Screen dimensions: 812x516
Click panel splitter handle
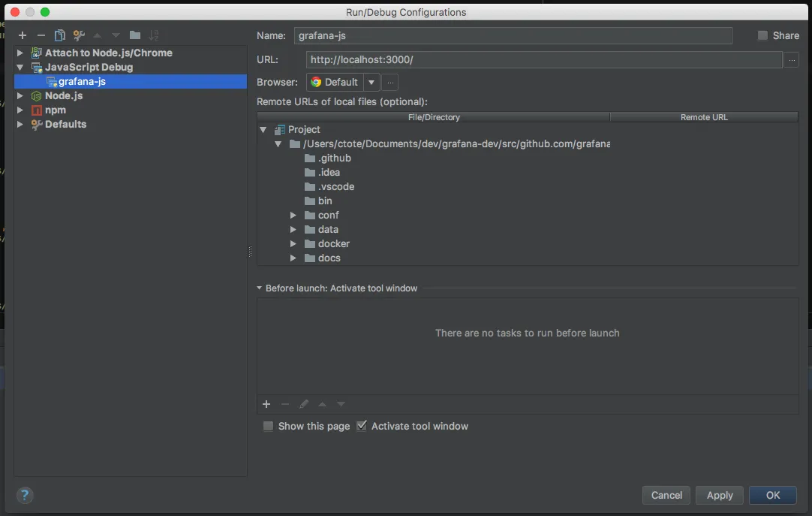tap(250, 252)
